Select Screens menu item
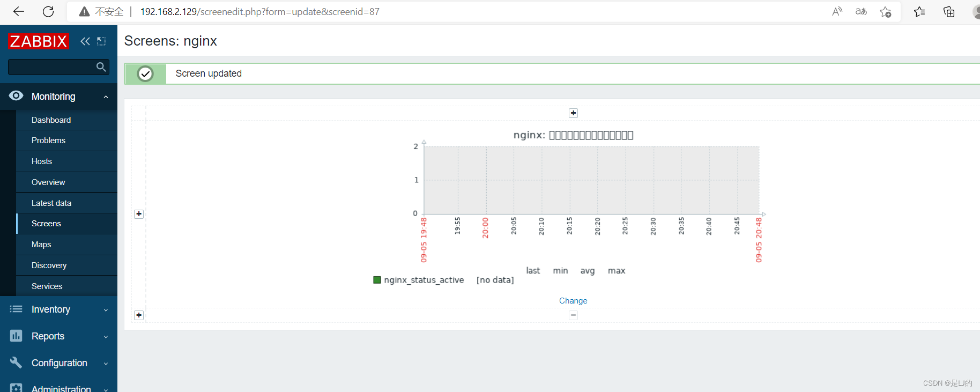The width and height of the screenshot is (980, 392). pos(46,224)
